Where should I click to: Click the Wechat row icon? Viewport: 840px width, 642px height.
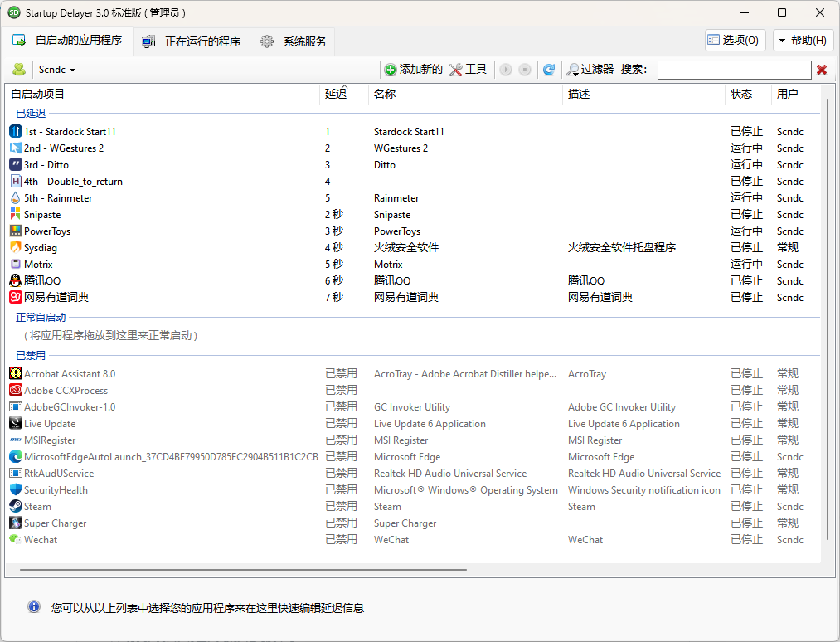[16, 540]
